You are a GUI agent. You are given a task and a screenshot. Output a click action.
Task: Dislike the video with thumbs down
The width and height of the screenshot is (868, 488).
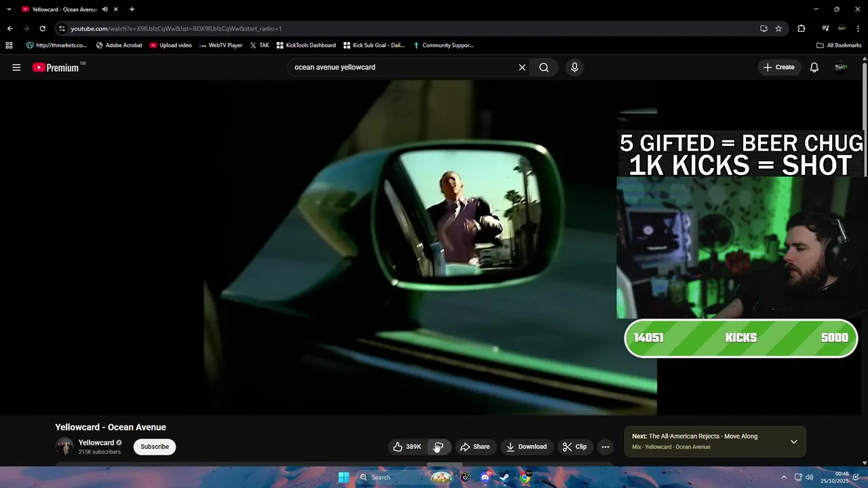439,447
